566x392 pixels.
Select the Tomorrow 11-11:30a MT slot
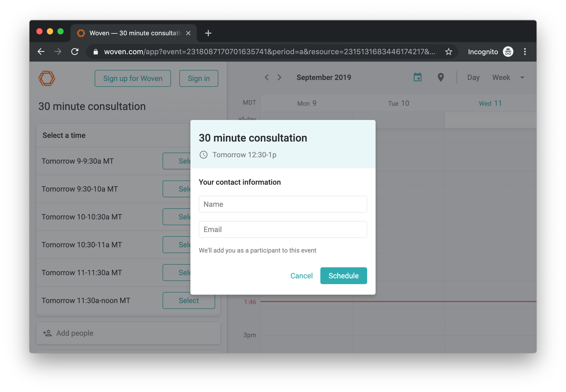click(x=177, y=273)
